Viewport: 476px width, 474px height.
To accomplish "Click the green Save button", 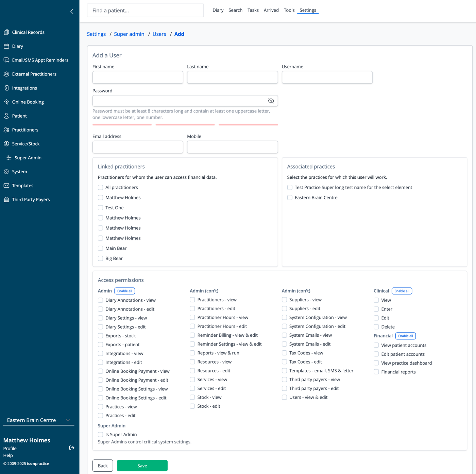I will tap(142, 466).
